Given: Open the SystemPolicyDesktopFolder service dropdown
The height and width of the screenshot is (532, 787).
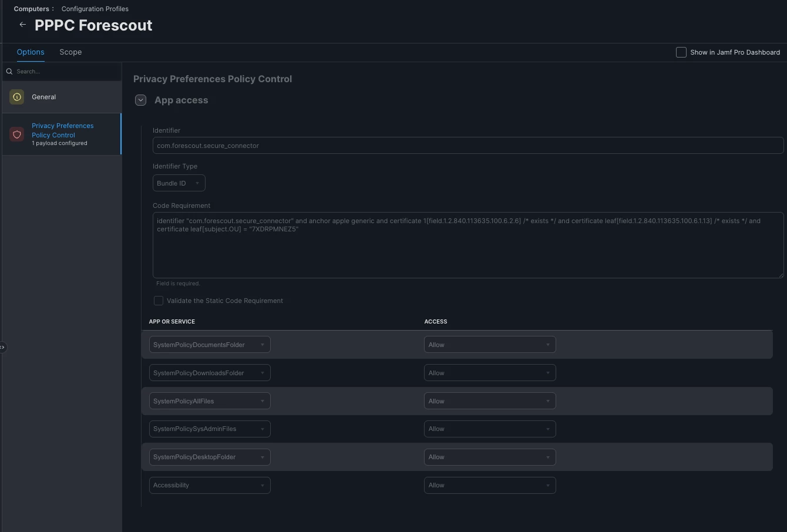Looking at the screenshot, I should pyautogui.click(x=210, y=457).
